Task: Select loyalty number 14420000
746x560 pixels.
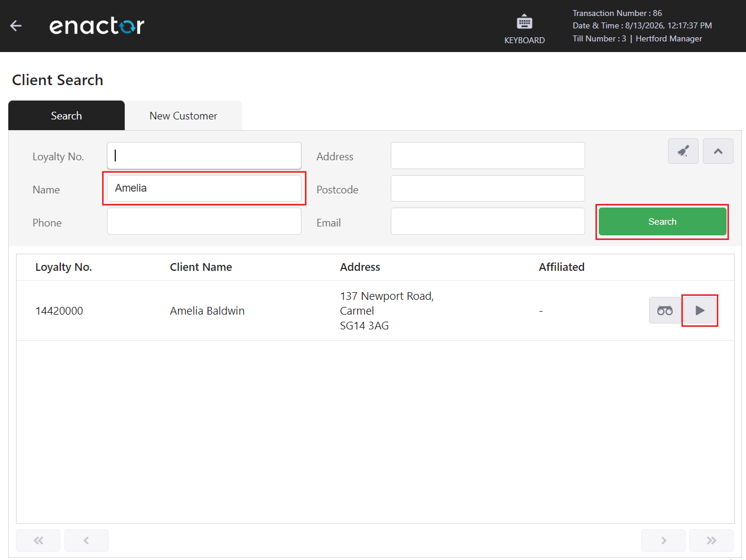Action: coord(59,311)
